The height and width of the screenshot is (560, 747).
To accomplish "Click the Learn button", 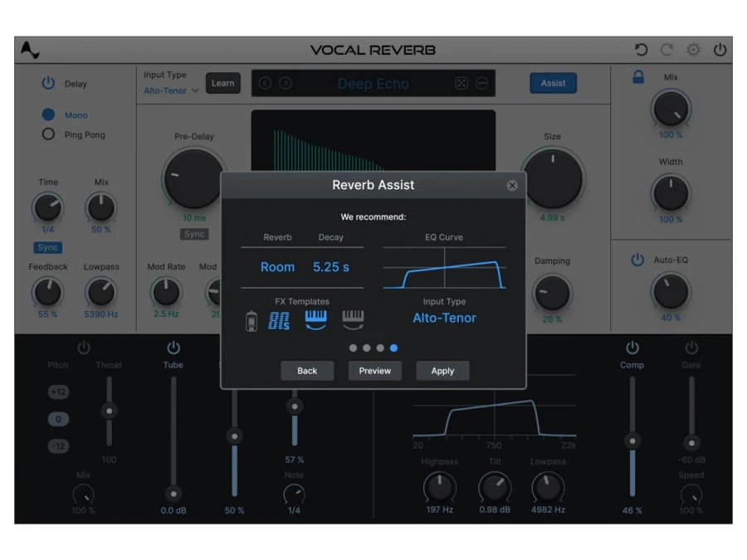I will tap(223, 83).
